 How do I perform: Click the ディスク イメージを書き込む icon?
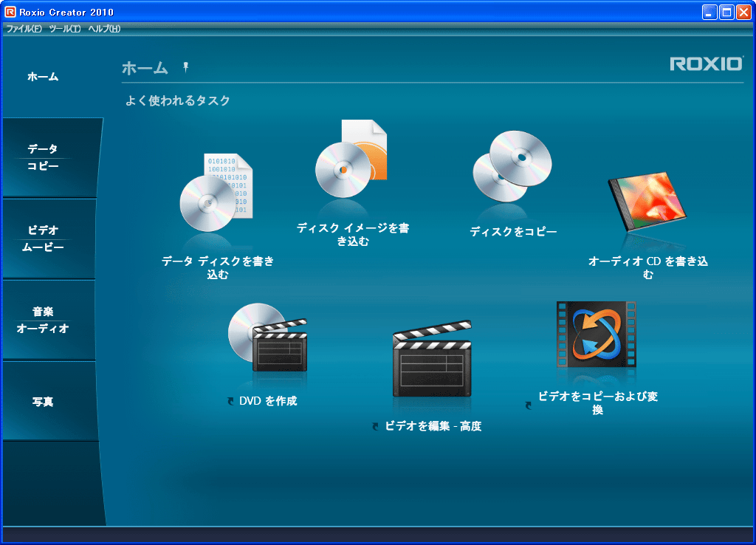pyautogui.click(x=351, y=159)
